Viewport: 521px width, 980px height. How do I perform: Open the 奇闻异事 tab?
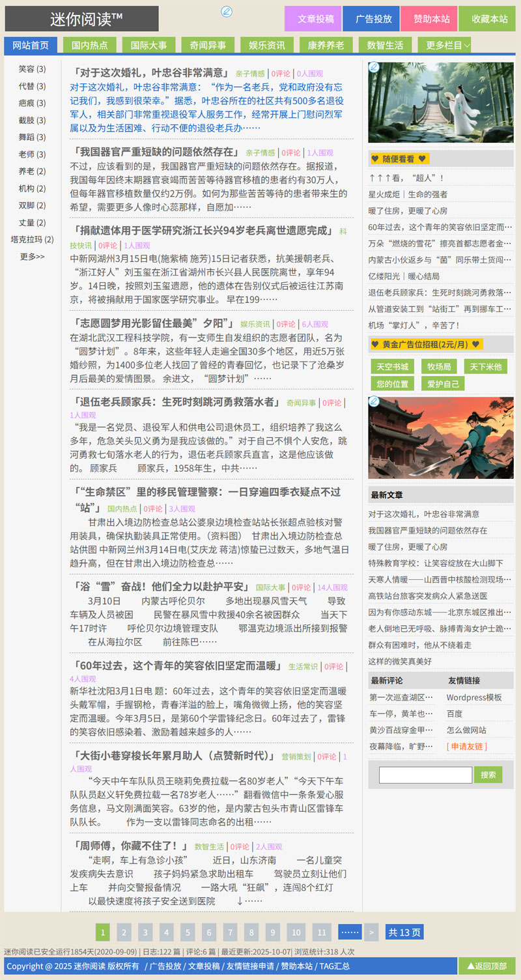pyautogui.click(x=208, y=45)
